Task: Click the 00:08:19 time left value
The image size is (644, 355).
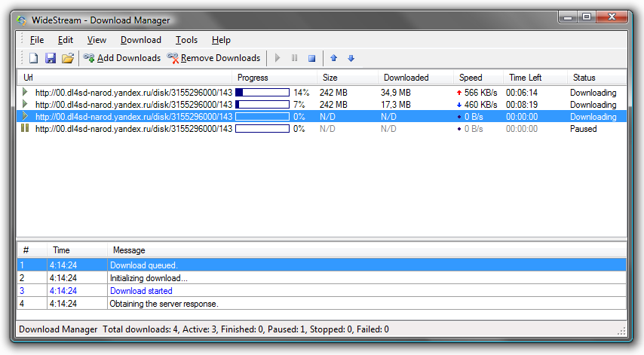Action: click(522, 105)
